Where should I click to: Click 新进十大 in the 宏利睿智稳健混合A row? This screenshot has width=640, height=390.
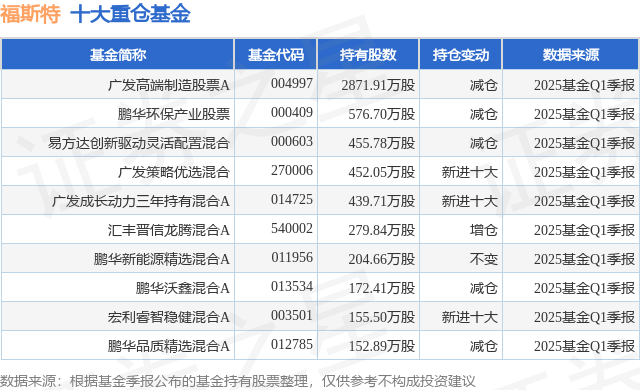(470, 317)
